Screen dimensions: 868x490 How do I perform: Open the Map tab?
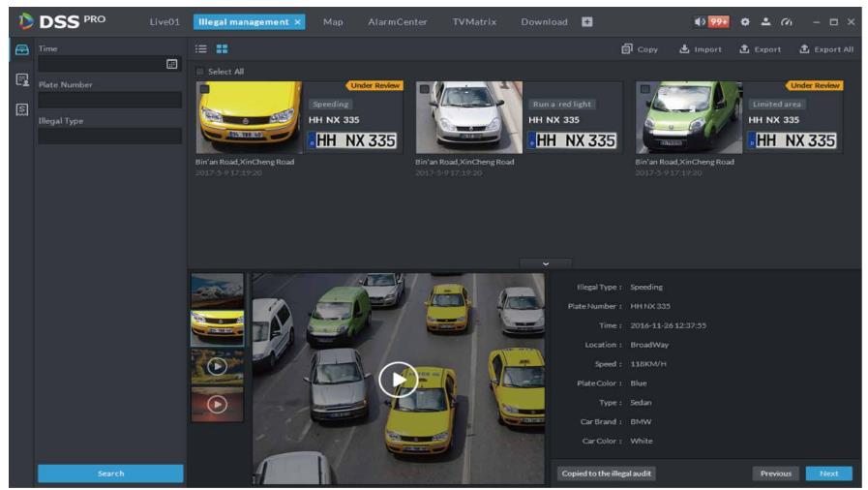(x=333, y=21)
